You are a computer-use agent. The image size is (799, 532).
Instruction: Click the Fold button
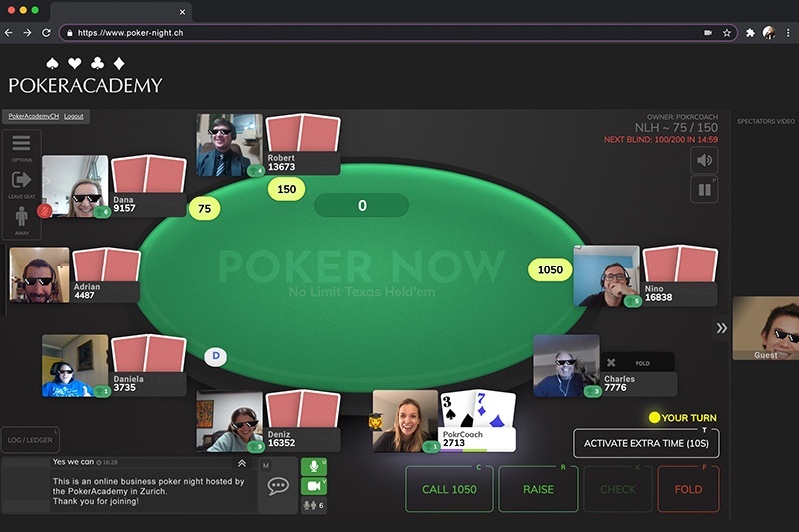(x=688, y=489)
